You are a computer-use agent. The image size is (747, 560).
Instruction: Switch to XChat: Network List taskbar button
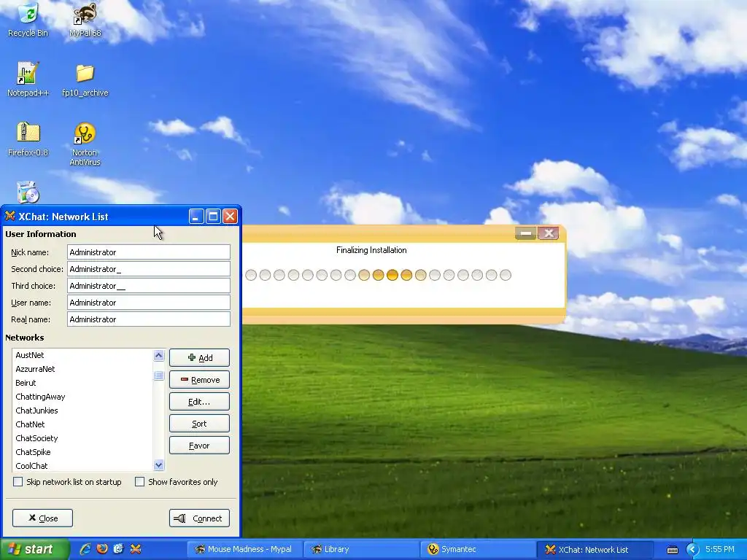(x=595, y=549)
